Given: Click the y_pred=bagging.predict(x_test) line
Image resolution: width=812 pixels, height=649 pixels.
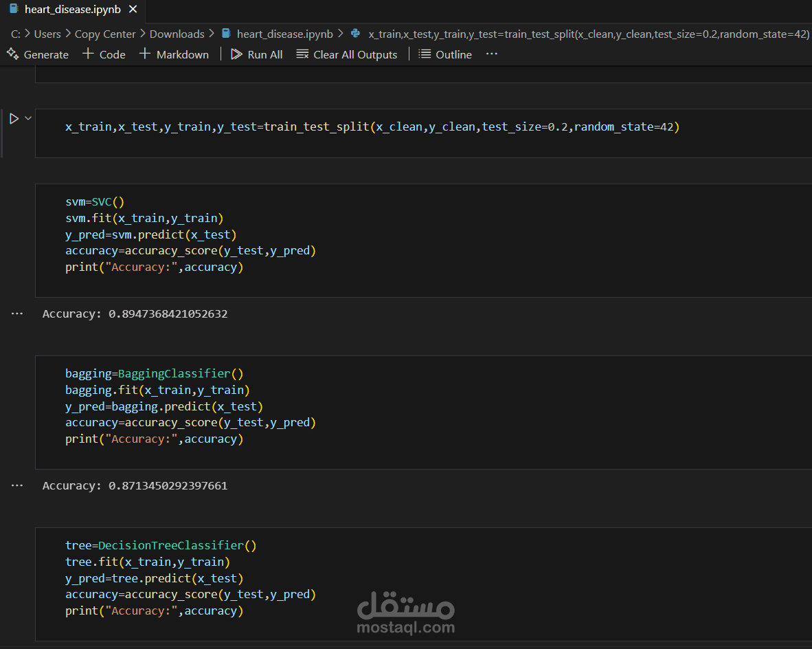Looking at the screenshot, I should pos(164,407).
